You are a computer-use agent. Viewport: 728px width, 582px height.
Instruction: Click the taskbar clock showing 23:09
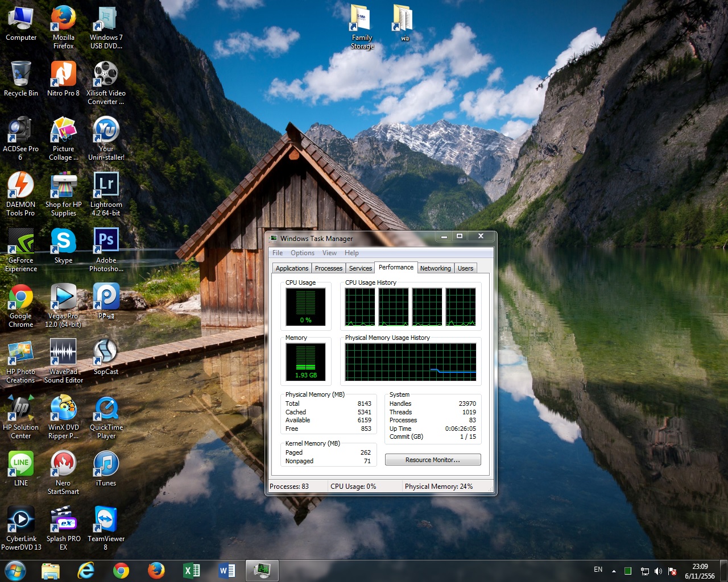[700, 571]
